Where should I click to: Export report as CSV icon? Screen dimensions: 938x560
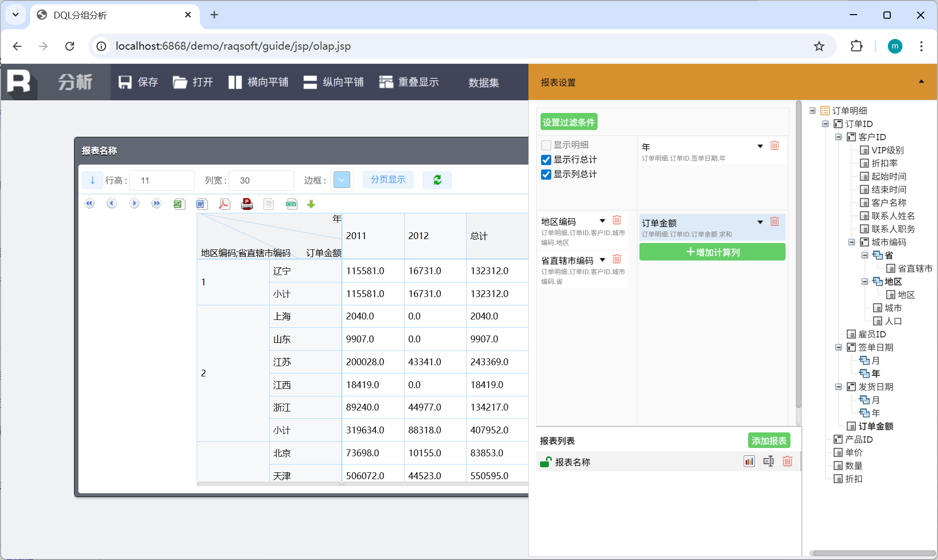pos(291,204)
